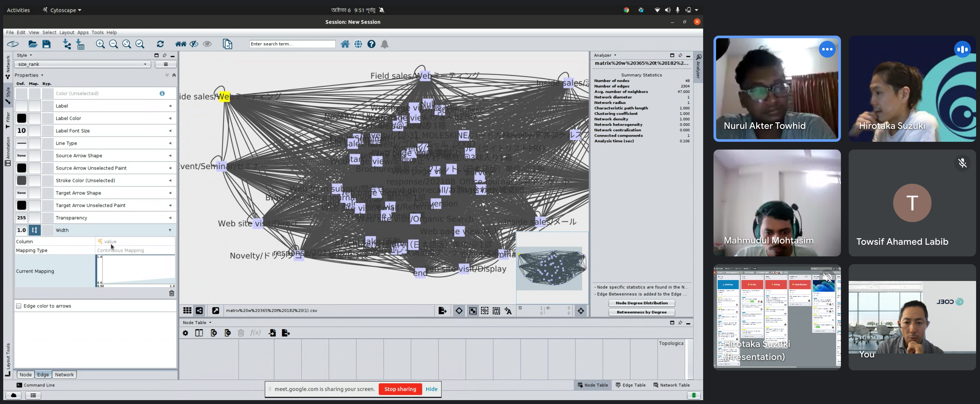Enable the Edge color to arrows checkbox

19,306
